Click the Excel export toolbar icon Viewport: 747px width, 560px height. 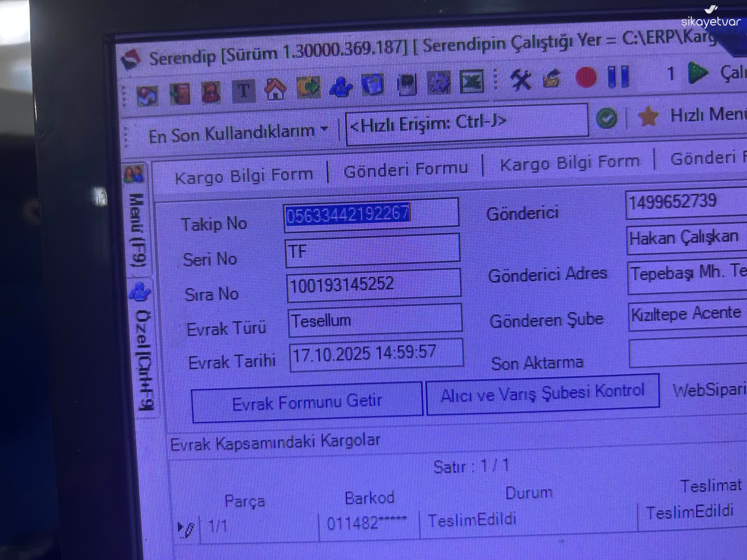click(471, 81)
